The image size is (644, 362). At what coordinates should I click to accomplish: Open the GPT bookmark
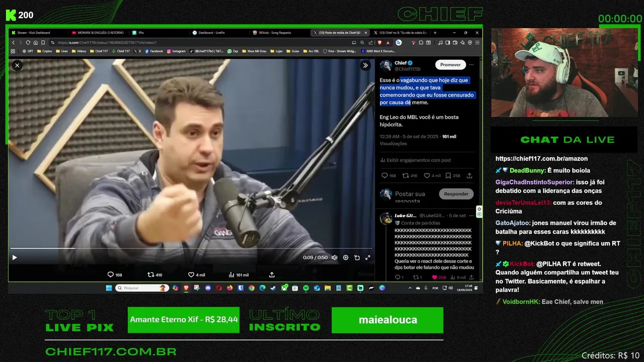(28, 51)
